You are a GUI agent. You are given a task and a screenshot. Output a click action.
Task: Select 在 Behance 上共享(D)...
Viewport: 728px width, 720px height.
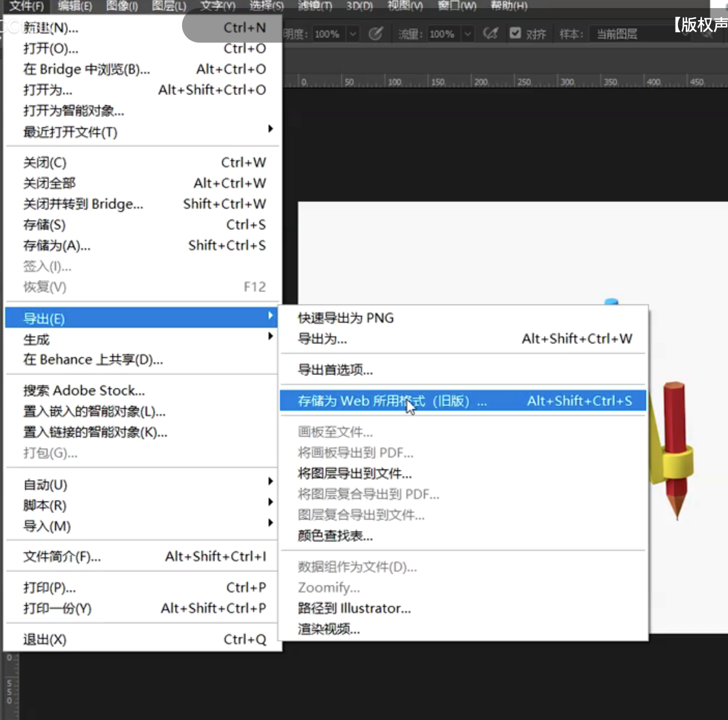click(141, 359)
